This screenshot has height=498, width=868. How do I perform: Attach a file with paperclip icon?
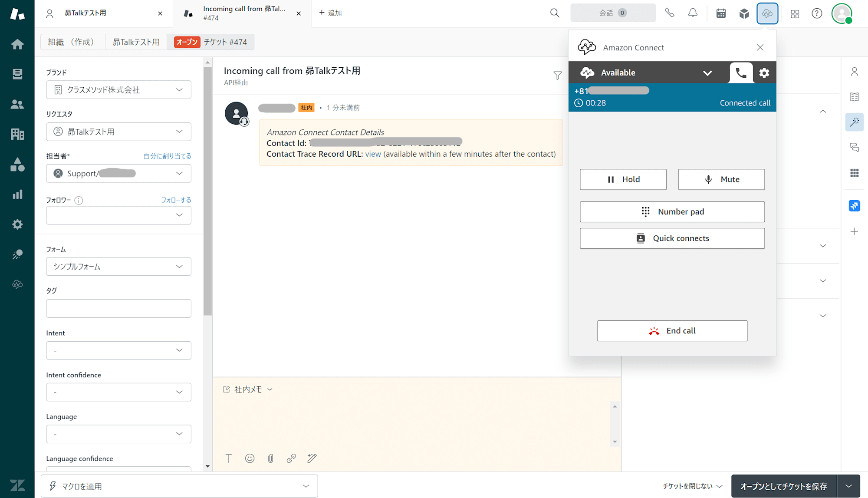pos(270,458)
